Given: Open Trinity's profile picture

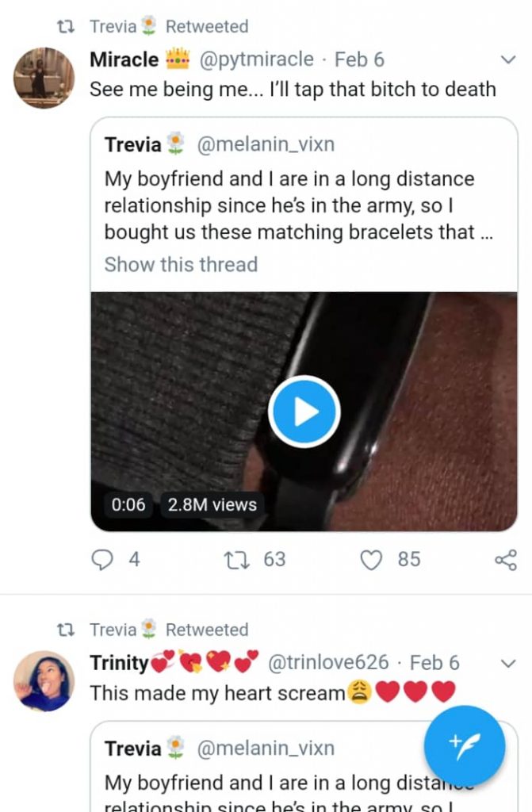Looking at the screenshot, I should click(44, 680).
